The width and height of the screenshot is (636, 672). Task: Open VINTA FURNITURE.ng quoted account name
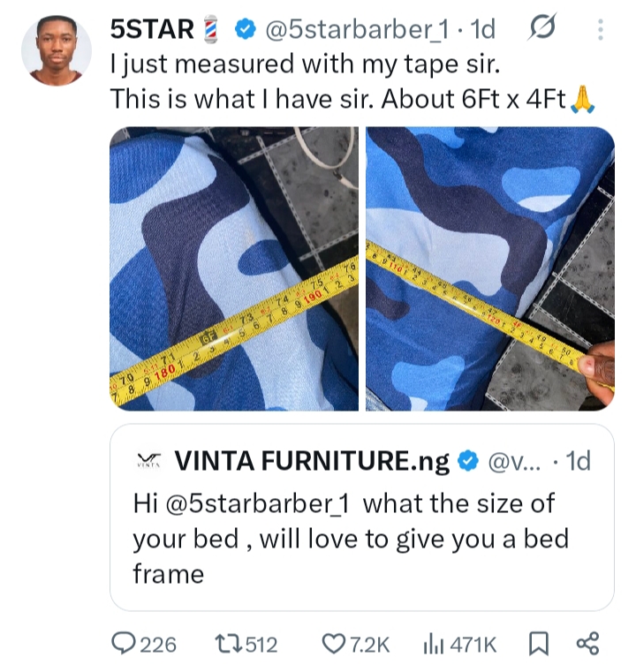point(312,461)
